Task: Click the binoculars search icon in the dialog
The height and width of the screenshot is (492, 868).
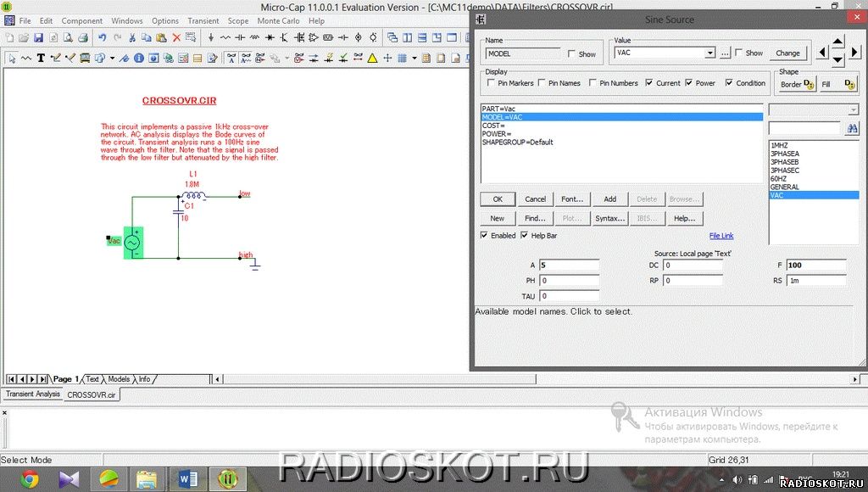Action: (852, 129)
